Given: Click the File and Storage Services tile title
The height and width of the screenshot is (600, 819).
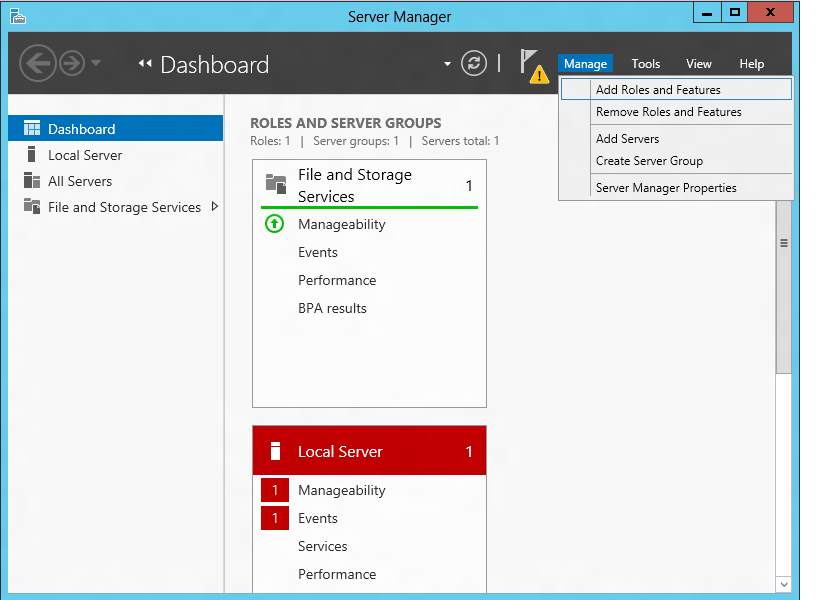Looking at the screenshot, I should [x=355, y=185].
